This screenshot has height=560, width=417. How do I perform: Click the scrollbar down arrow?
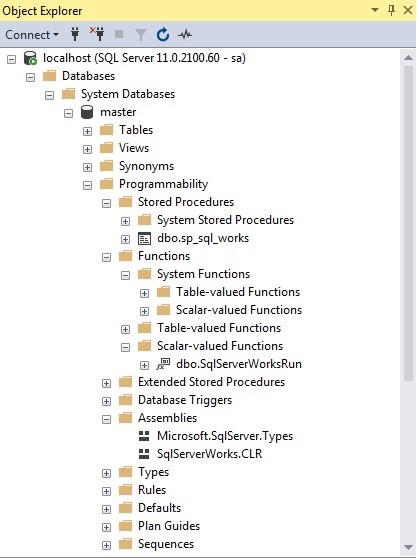click(x=408, y=547)
